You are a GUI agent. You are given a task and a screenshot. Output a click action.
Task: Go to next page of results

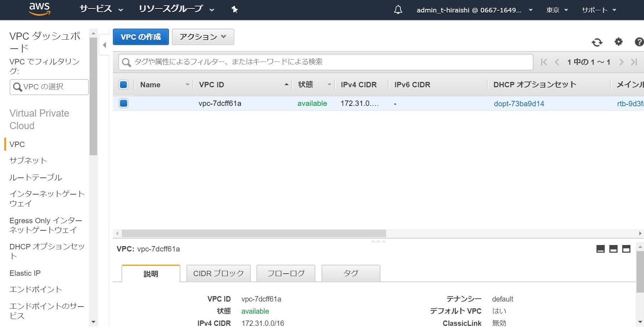click(x=621, y=62)
